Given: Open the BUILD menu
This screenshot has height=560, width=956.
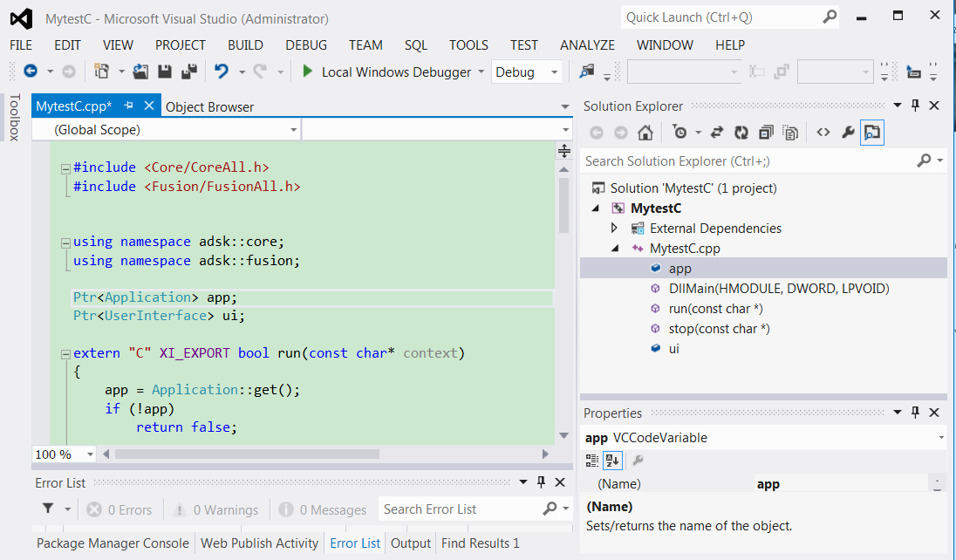Looking at the screenshot, I should [x=245, y=45].
